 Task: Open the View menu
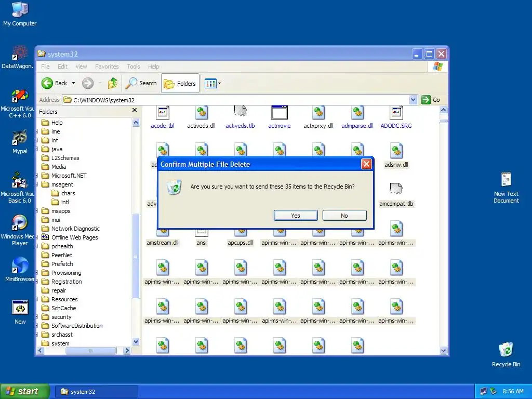coord(81,66)
